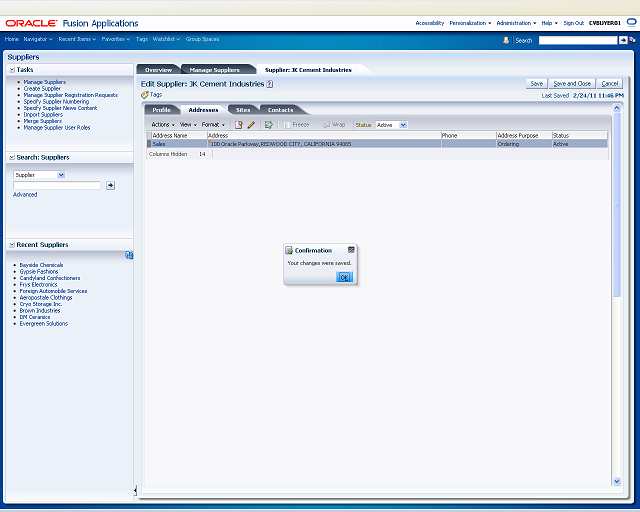
Task: Click the Cancel button
Action: 610,84
